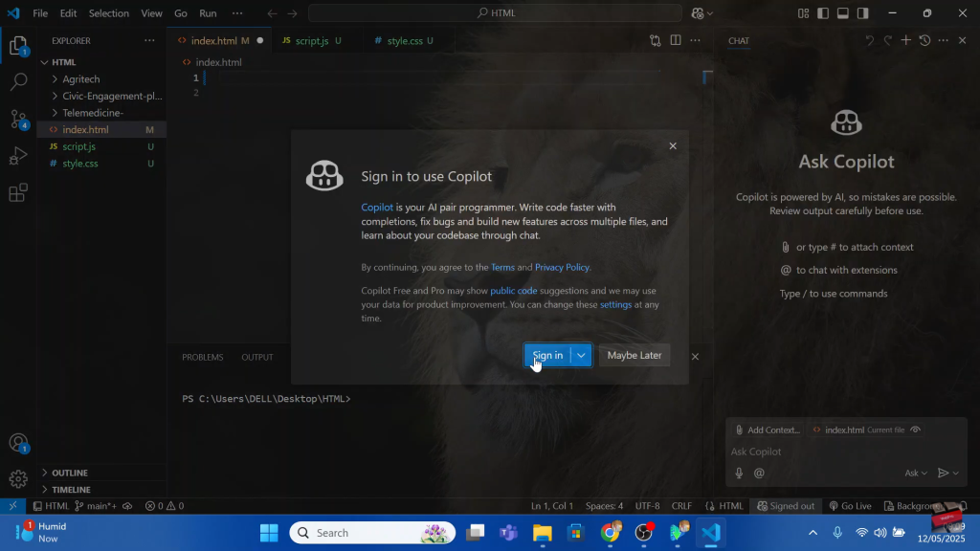The width and height of the screenshot is (980, 551).
Task: Click the HTML command center search box
Action: (x=495, y=13)
